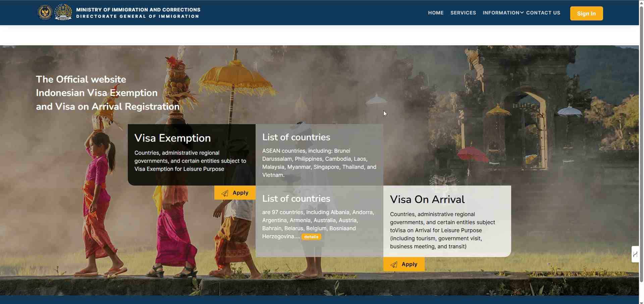Click the Sign In button
The height and width of the screenshot is (304, 644).
point(586,13)
